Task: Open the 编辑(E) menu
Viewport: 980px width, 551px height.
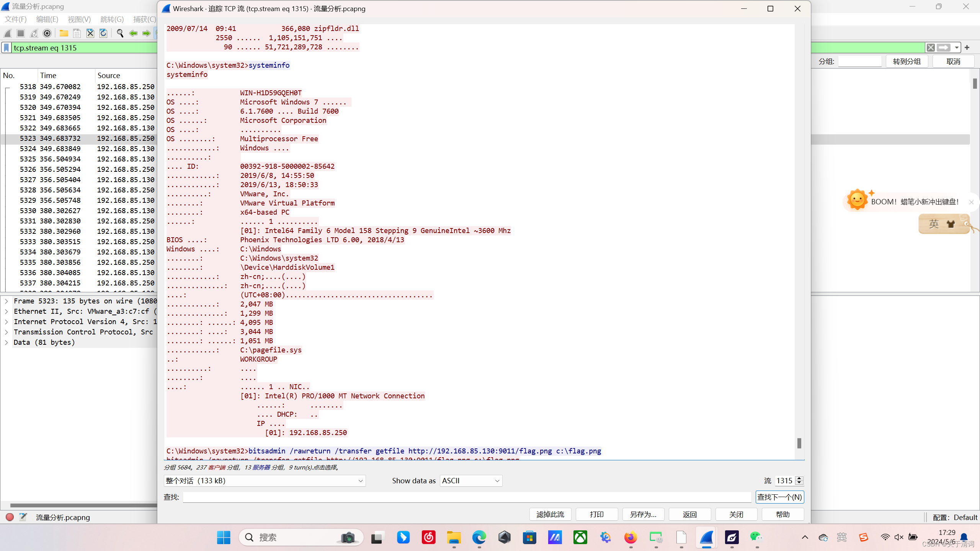Action: 47,19
